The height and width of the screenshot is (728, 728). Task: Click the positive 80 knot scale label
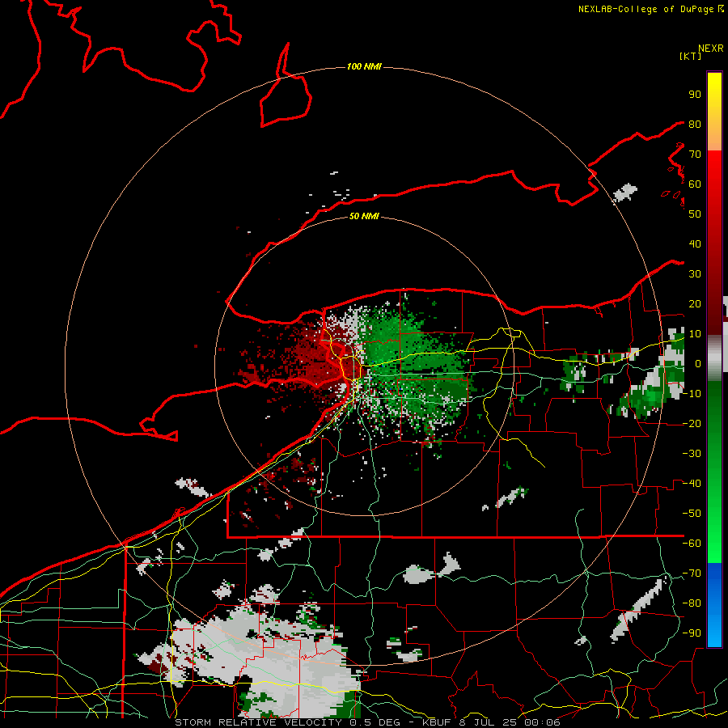click(x=695, y=125)
